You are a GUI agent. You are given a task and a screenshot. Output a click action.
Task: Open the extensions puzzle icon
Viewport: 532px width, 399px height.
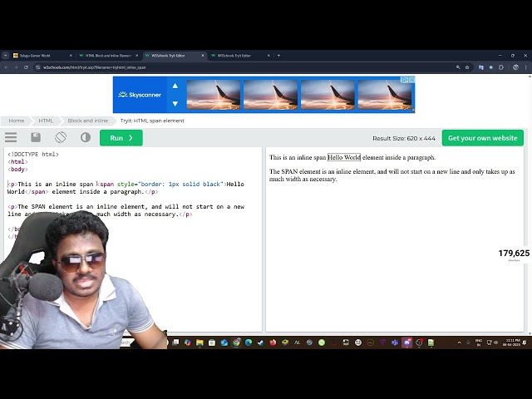point(501,67)
